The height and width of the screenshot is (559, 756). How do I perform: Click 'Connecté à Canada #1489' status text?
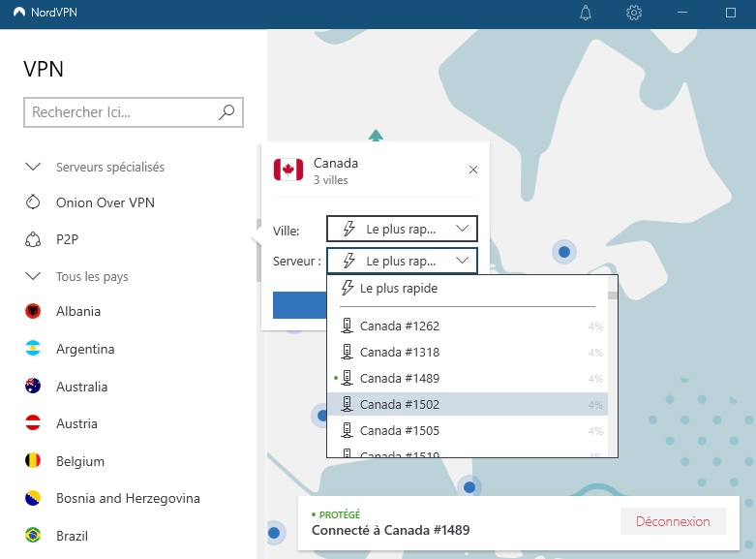click(390, 530)
